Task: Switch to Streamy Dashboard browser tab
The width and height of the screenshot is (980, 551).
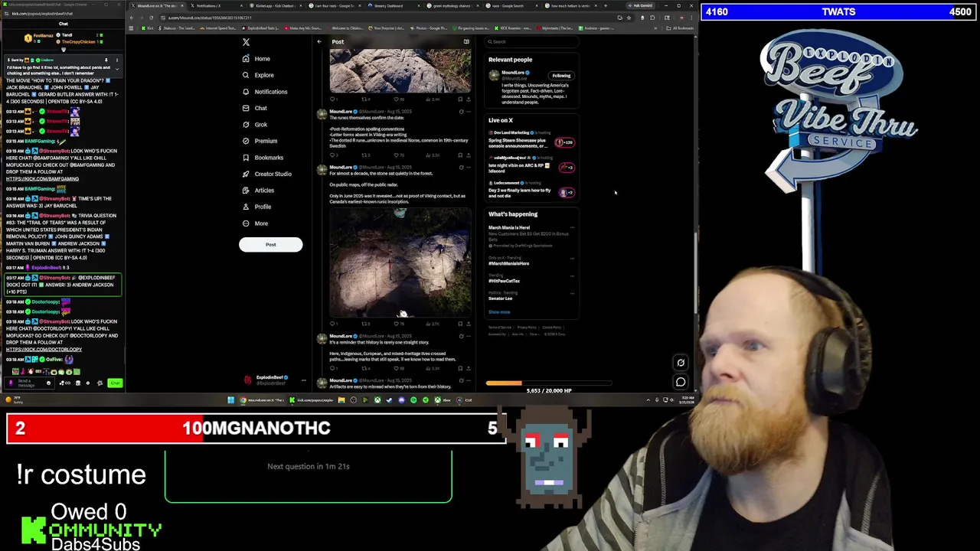Action: click(390, 5)
